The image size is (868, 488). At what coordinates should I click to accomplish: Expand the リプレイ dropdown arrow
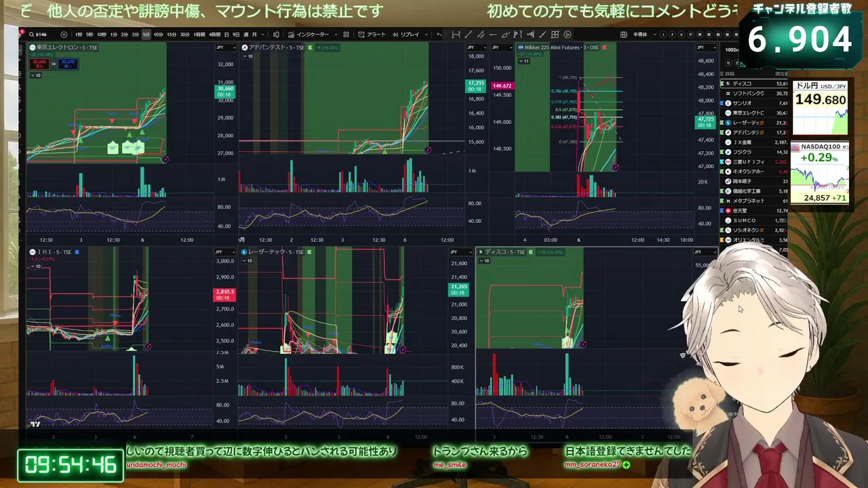(x=426, y=35)
